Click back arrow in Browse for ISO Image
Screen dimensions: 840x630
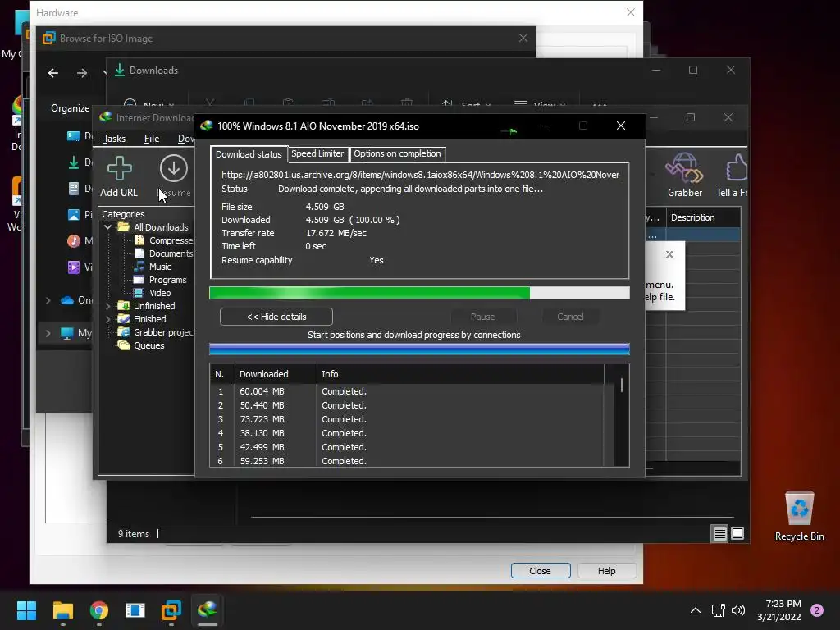point(53,73)
